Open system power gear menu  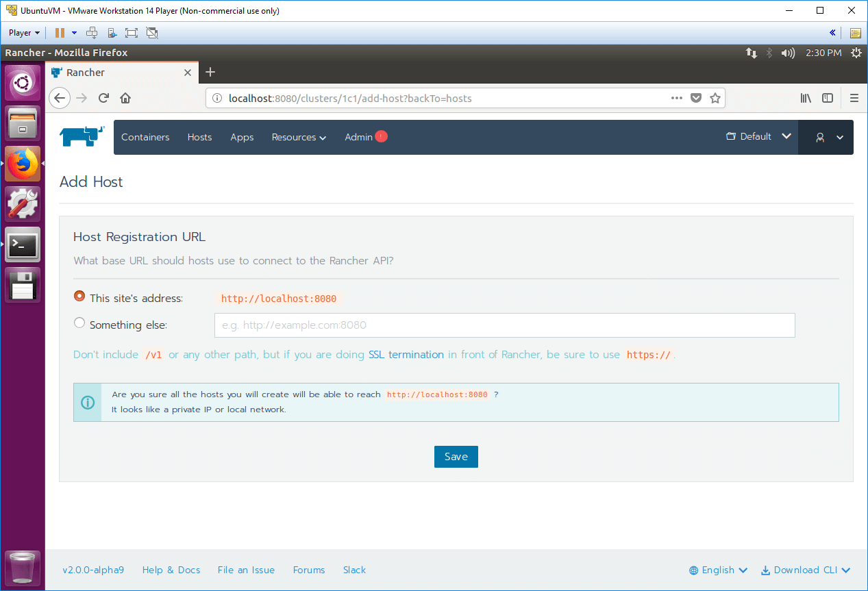(x=856, y=53)
